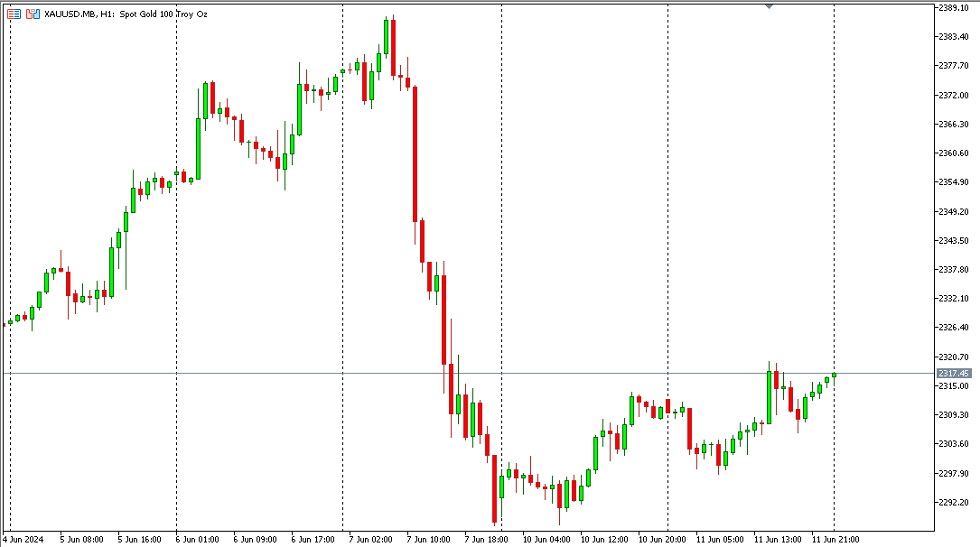Click the 2372.00 price scale label
The height and width of the screenshot is (547, 980).
click(954, 95)
